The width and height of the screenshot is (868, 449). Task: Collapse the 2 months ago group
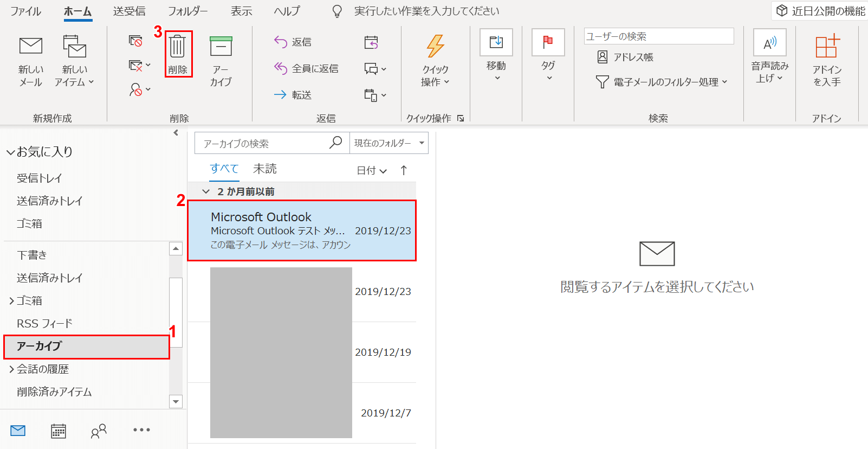point(206,191)
